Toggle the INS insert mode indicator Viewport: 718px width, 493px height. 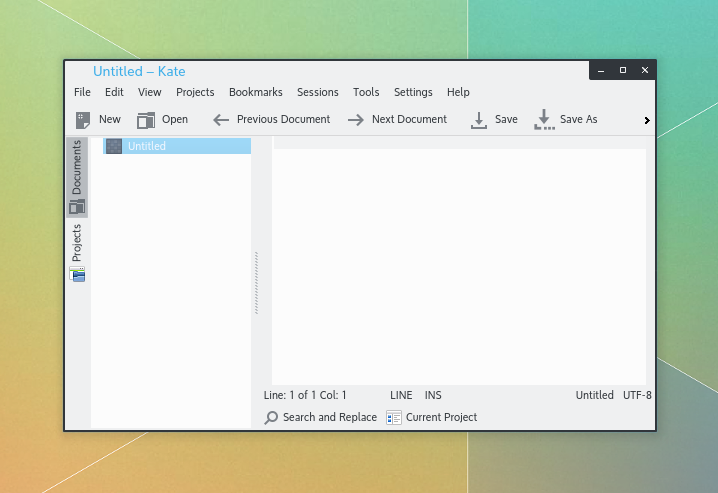pos(433,395)
